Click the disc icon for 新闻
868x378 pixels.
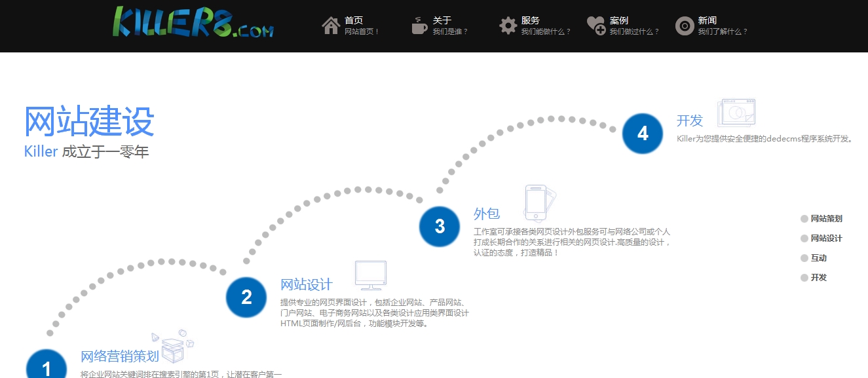coord(684,26)
